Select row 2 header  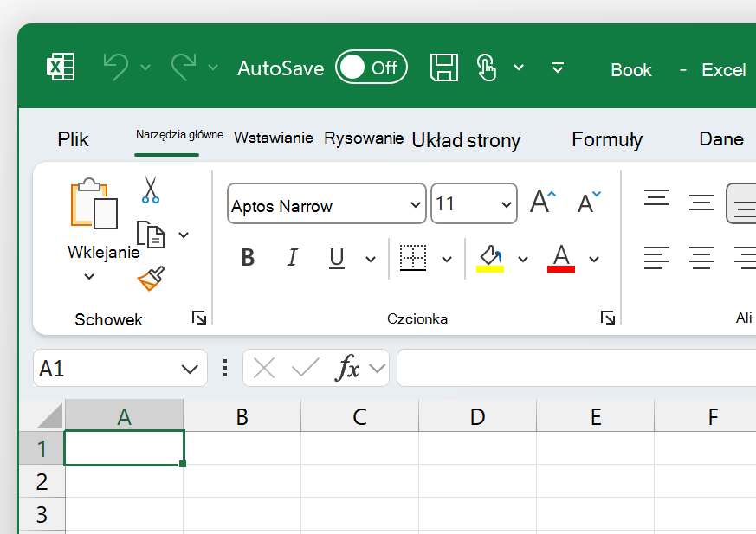pyautogui.click(x=42, y=481)
